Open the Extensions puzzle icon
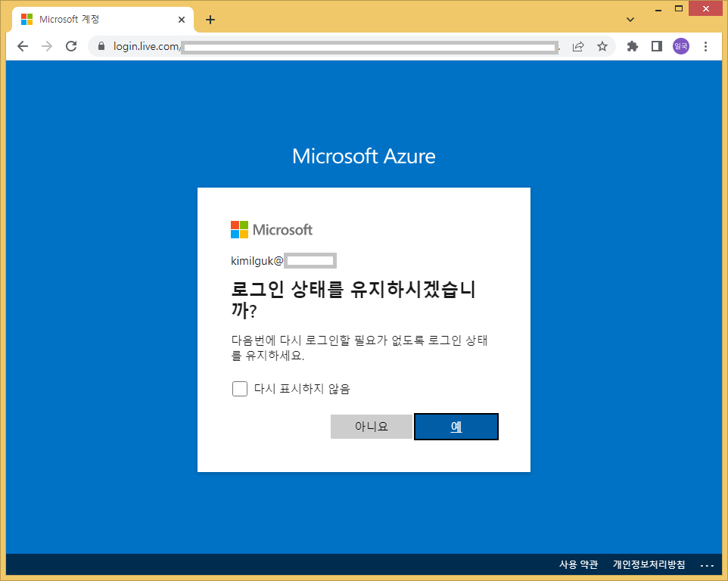The width and height of the screenshot is (728, 581). (x=633, y=46)
